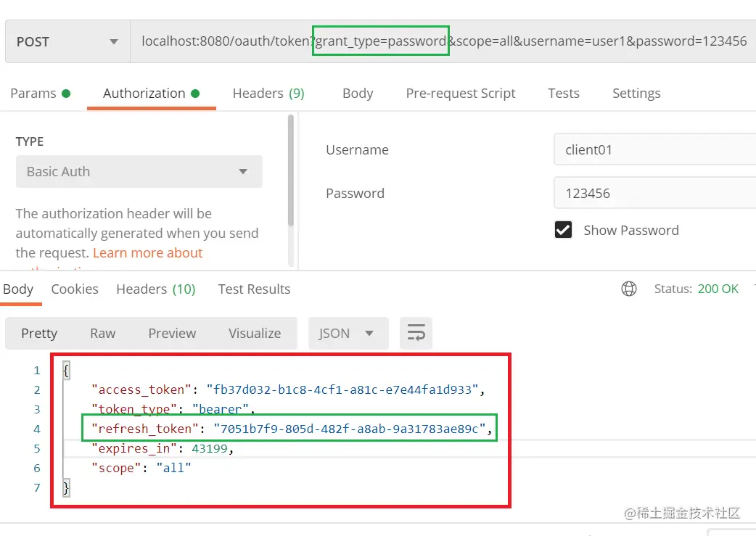The width and height of the screenshot is (756, 536).
Task: Click the request URL field
Action: pyautogui.click(x=443, y=41)
